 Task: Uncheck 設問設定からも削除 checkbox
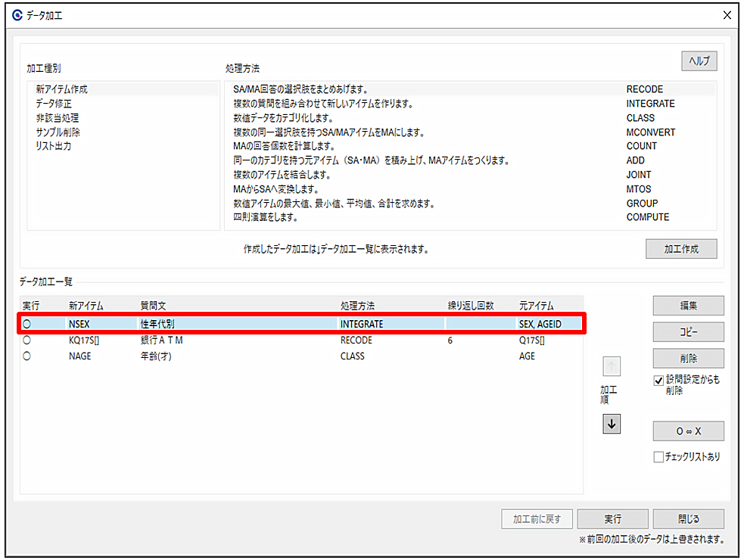click(x=658, y=381)
